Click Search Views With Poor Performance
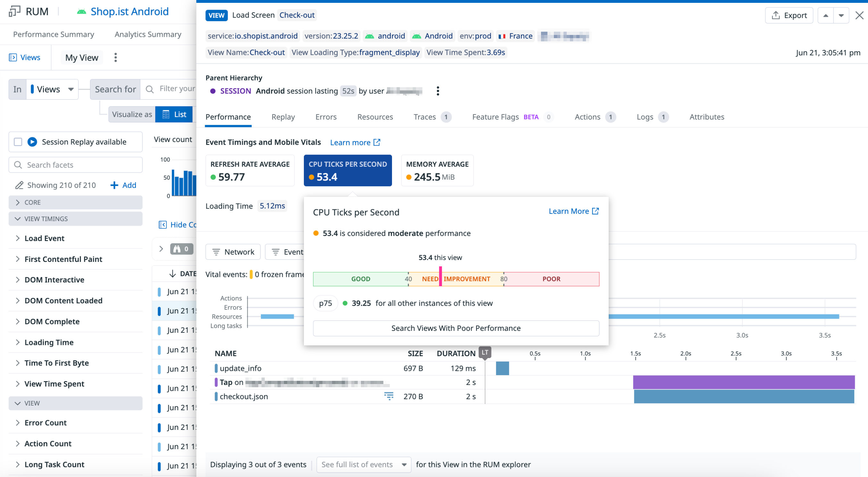This screenshot has height=477, width=868. 456,328
